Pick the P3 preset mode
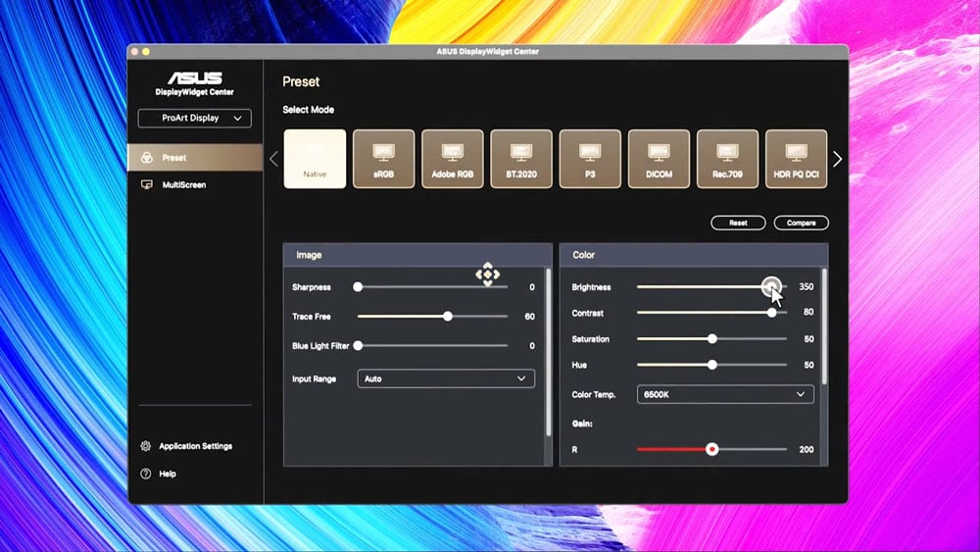This screenshot has width=980, height=552. tap(590, 159)
